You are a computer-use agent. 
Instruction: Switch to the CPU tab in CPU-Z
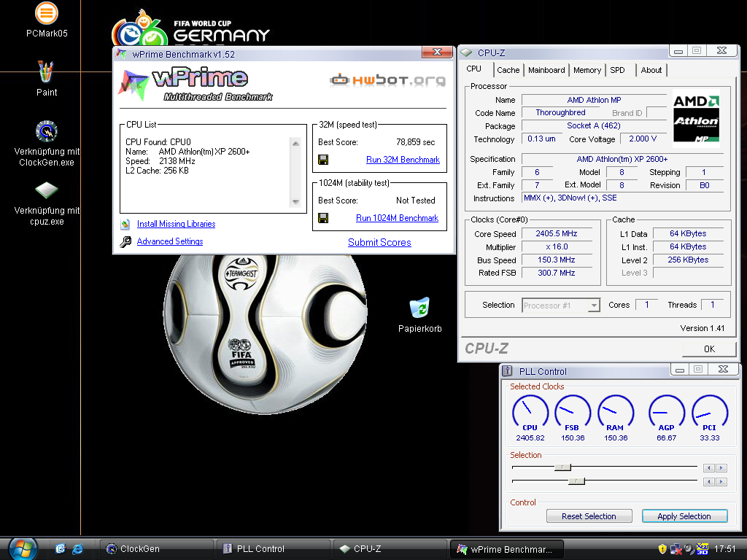point(473,69)
